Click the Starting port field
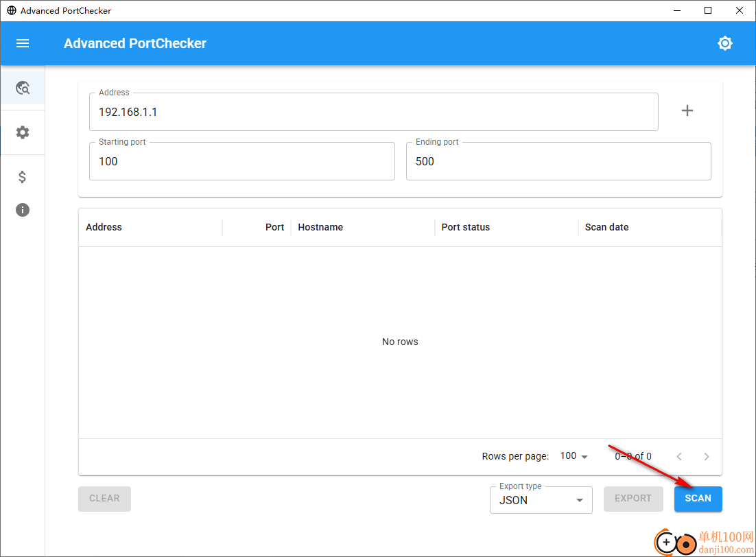756x557 pixels. 242,161
